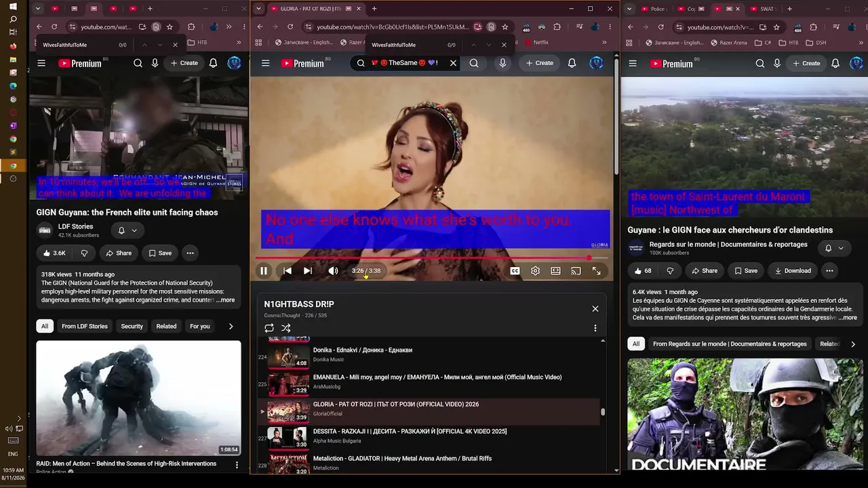Viewport: 868px width, 488px height.
Task: Open the RAID: Men of Action video thumbnail
Action: pyautogui.click(x=138, y=398)
